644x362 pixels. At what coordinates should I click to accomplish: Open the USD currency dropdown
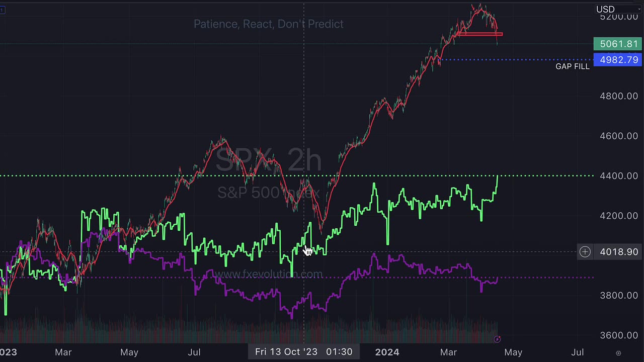pyautogui.click(x=618, y=9)
